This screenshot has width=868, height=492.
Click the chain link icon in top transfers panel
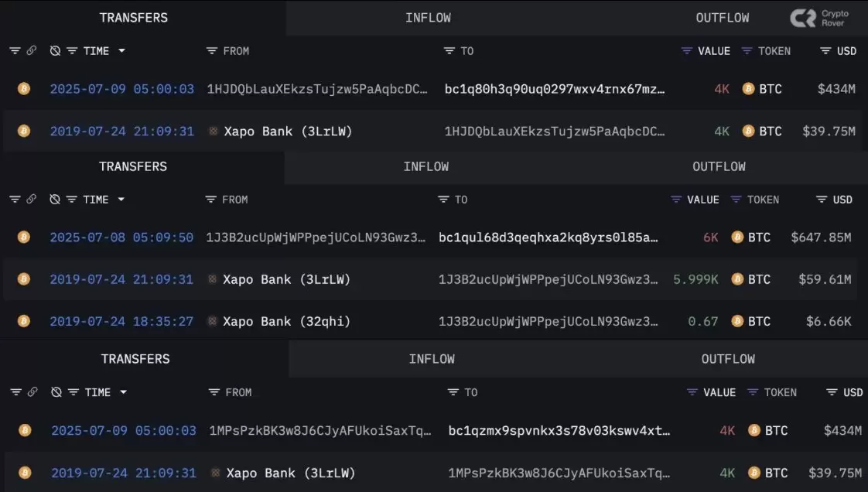coord(32,50)
